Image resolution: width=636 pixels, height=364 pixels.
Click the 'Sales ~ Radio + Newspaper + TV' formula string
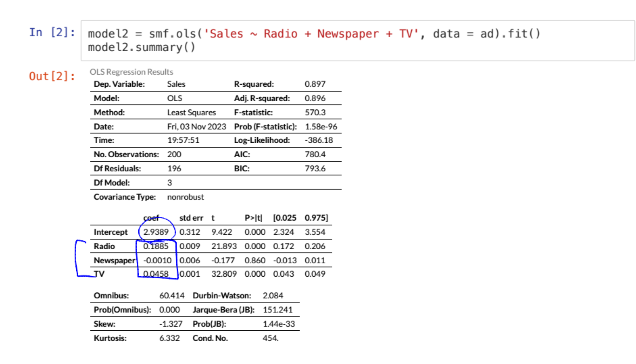(x=311, y=34)
